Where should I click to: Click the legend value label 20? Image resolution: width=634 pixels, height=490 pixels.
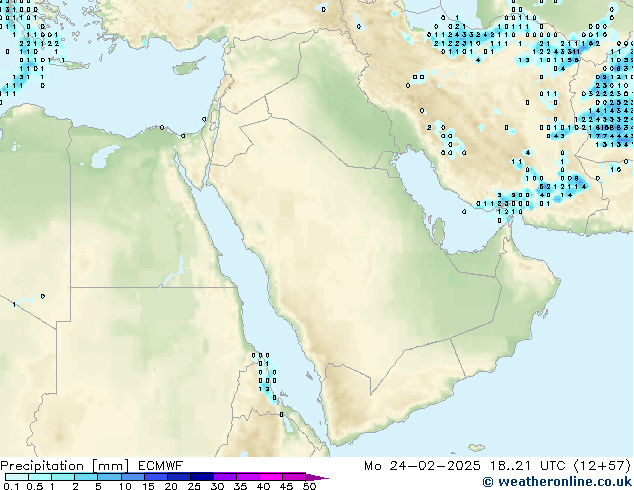tap(172, 487)
